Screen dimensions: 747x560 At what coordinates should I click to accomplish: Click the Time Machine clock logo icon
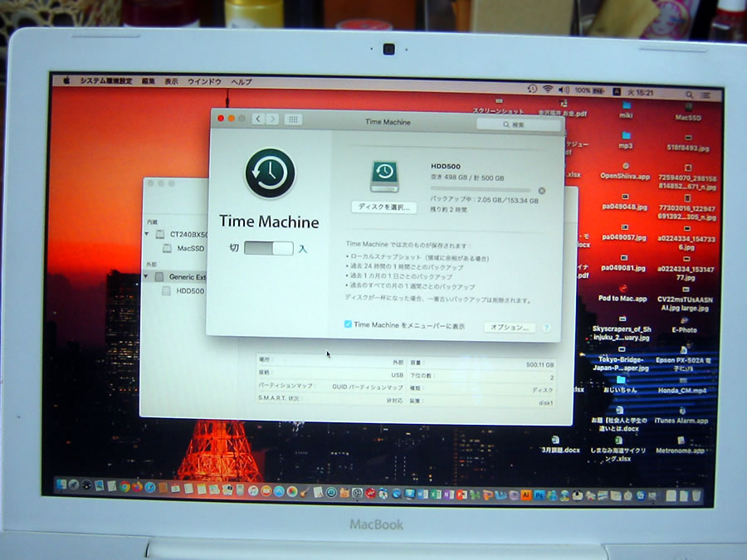[x=270, y=173]
